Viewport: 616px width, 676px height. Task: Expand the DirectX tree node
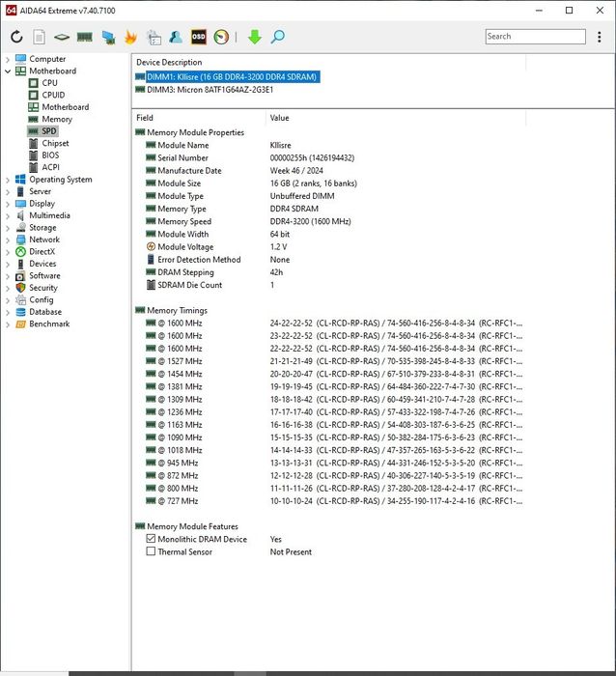point(8,252)
